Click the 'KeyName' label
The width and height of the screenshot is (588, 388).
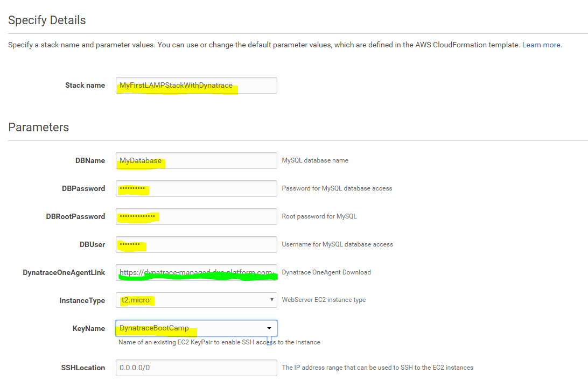(89, 329)
